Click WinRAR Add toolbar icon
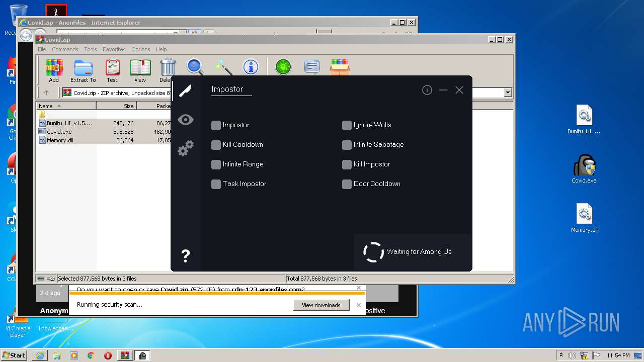The height and width of the screenshot is (362, 644). (x=54, y=70)
